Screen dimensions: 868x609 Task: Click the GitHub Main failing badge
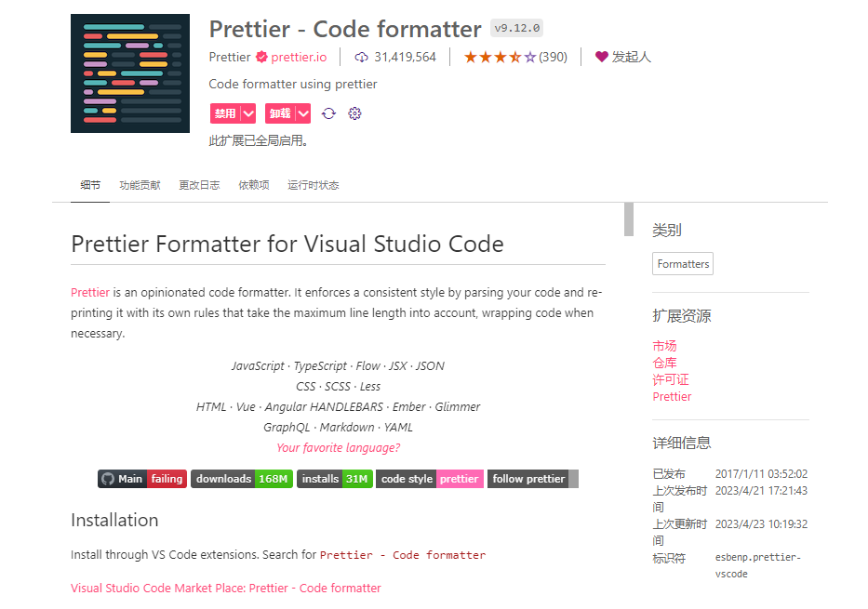pos(142,479)
